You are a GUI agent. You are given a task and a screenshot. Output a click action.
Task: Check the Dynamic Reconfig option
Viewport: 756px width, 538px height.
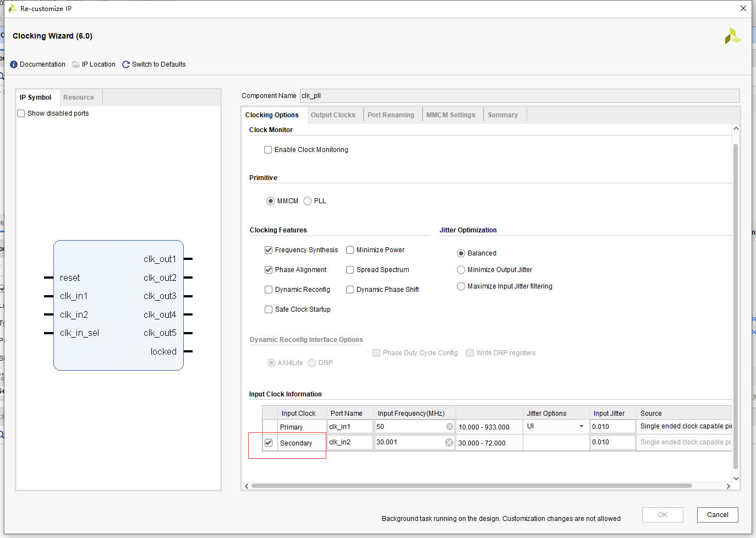(269, 290)
